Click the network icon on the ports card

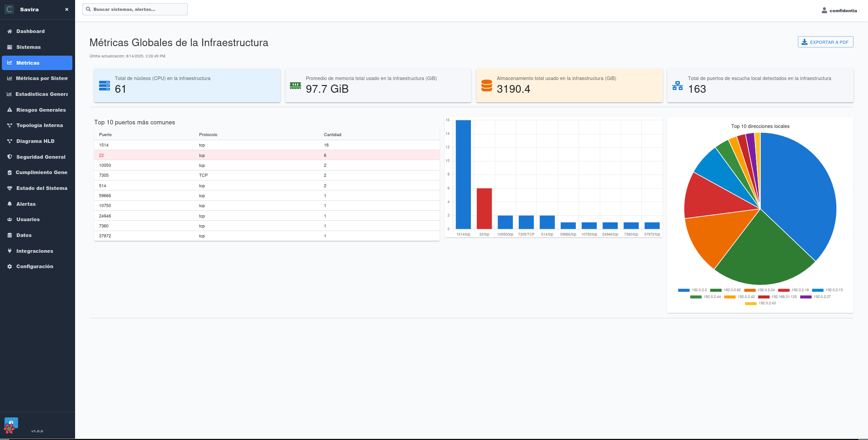(x=678, y=85)
